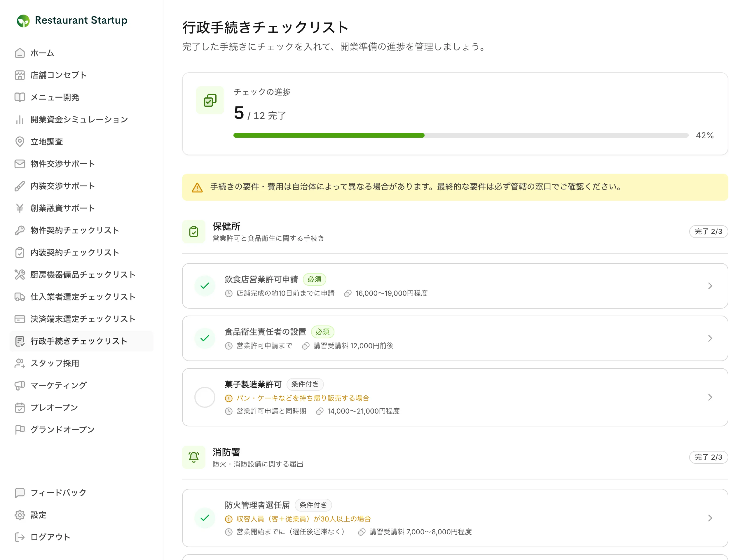The image size is (747, 560).
Task: Click the home icon beside ホーム
Action: click(20, 53)
